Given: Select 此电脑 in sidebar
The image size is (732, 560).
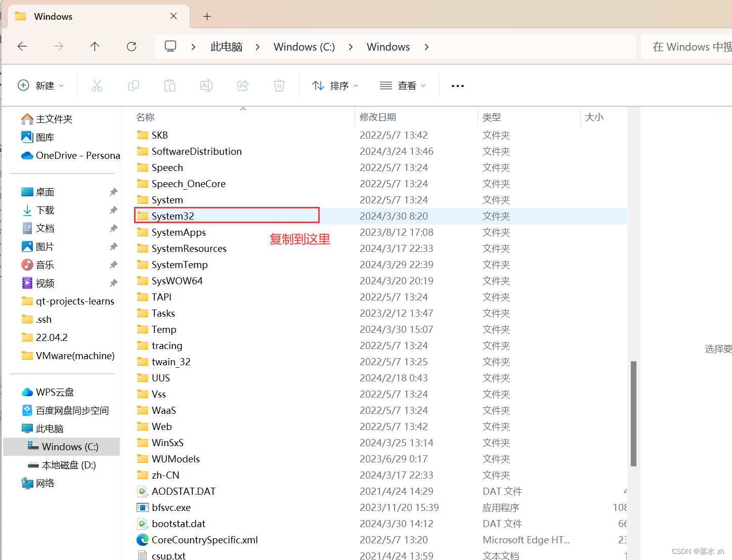Looking at the screenshot, I should [42, 428].
